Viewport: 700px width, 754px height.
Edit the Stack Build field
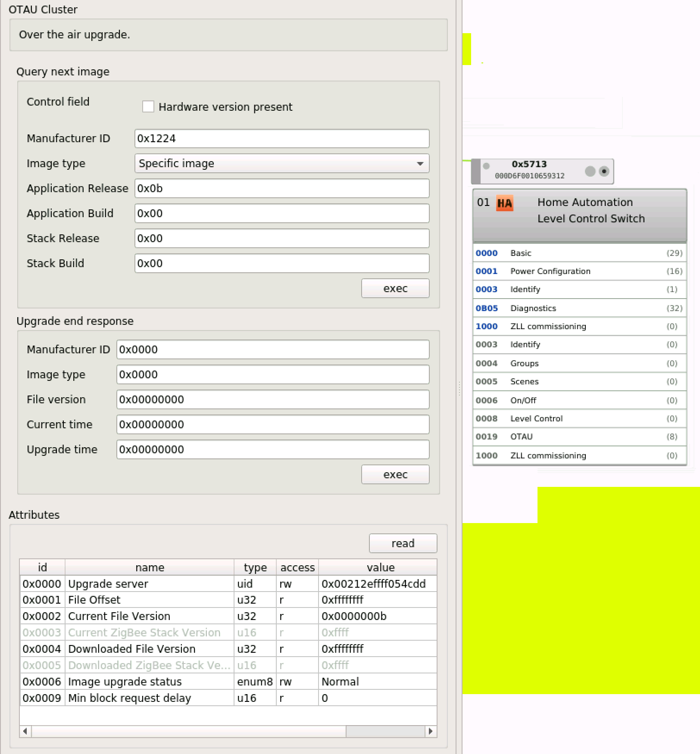282,263
